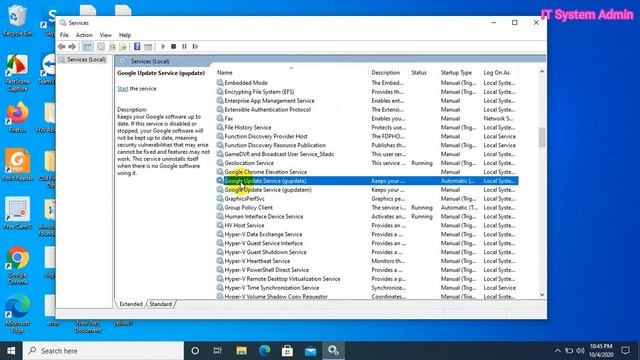Select Hyper-V Heartbeat Service row
The image size is (640, 360).
(x=367, y=261)
